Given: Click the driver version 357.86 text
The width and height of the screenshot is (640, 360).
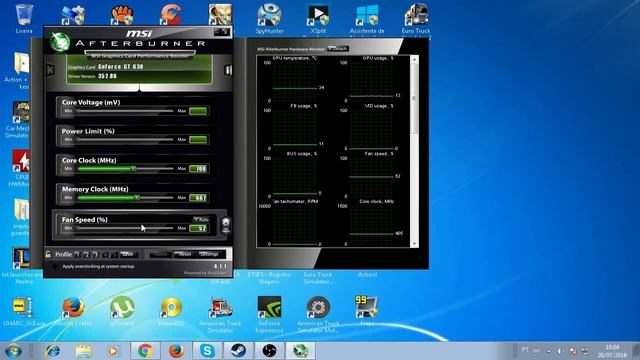Looking at the screenshot, I should coord(107,76).
